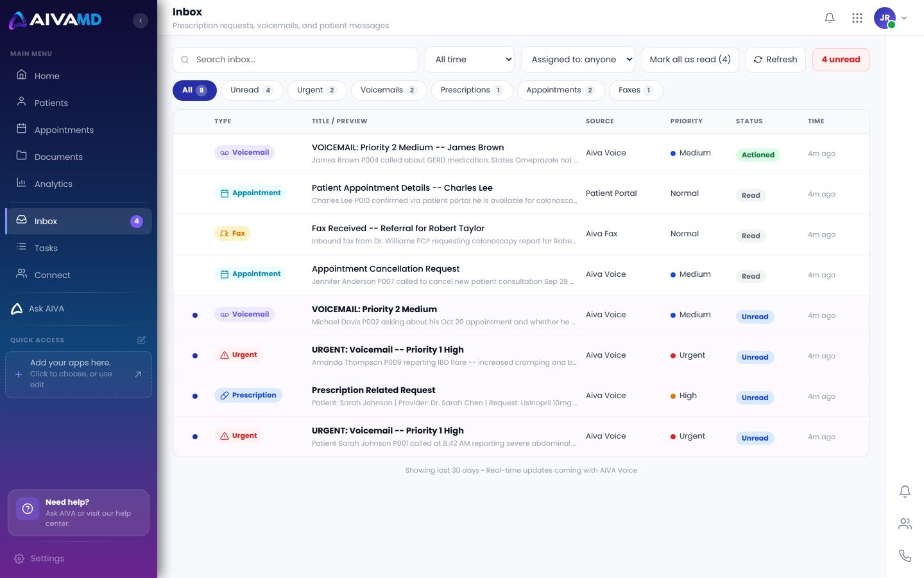Expand the user menu chevron
Screen dimensions: 924x578
tap(904, 18)
